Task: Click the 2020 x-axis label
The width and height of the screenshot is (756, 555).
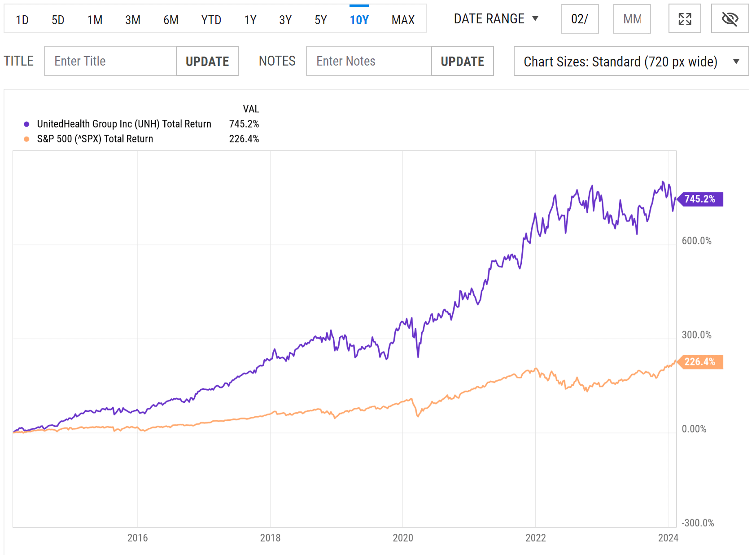Action: (403, 538)
